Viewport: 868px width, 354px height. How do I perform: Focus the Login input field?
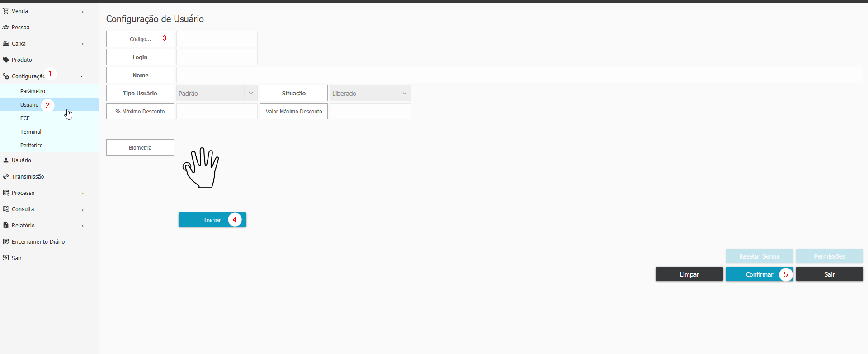point(217,57)
